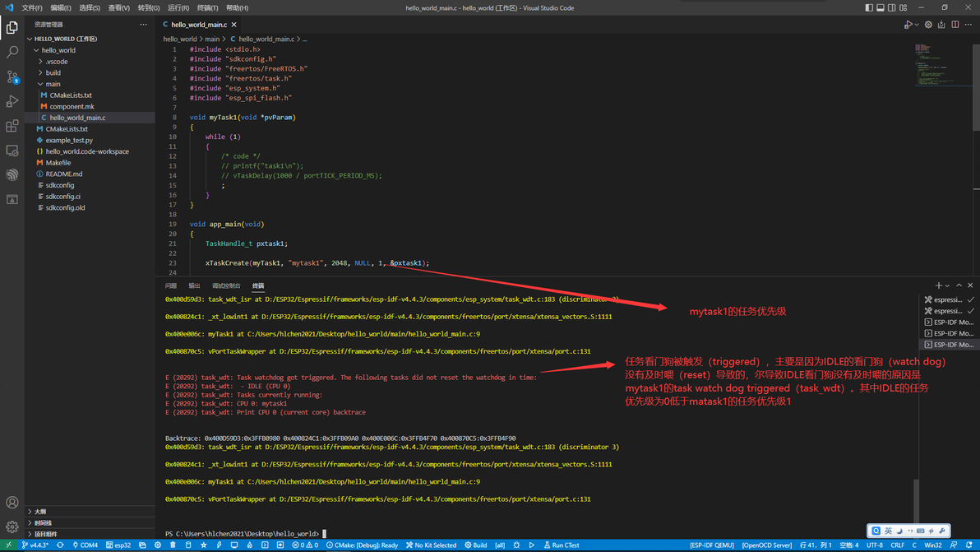Viewport: 980px width, 552px height.
Task: Switch to the 问题 problems tab
Action: click(x=171, y=285)
